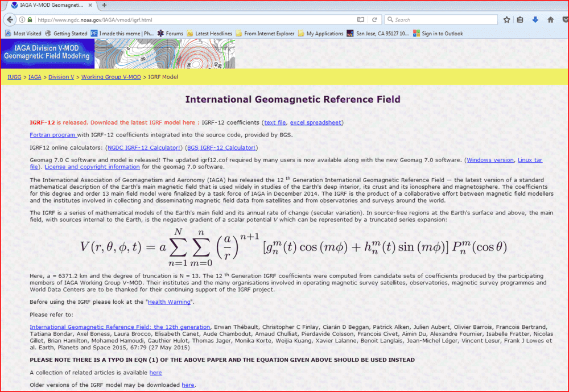The width and height of the screenshot is (569, 392).
Task: Click the 'Please refer to:' text
Action: coord(52,315)
